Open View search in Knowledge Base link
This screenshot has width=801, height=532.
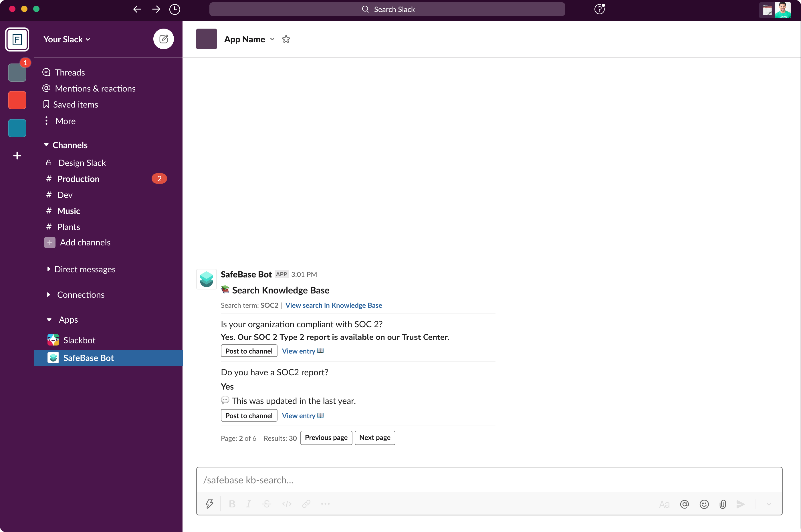(334, 305)
